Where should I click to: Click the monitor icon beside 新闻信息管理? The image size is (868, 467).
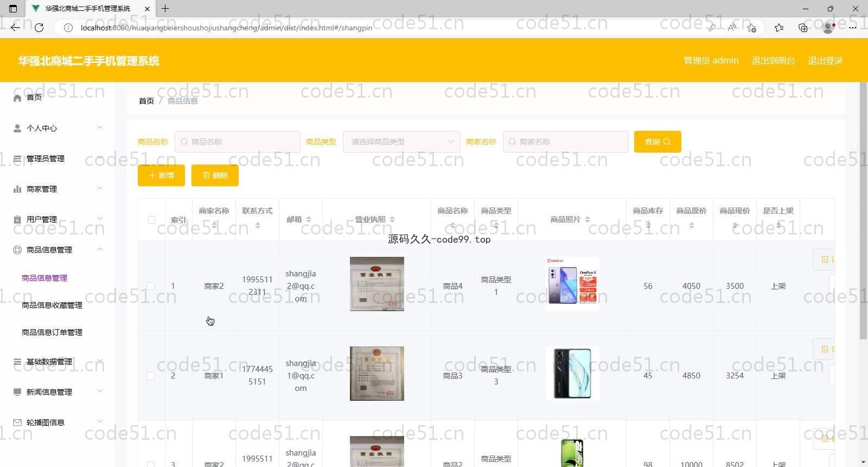[17, 392]
